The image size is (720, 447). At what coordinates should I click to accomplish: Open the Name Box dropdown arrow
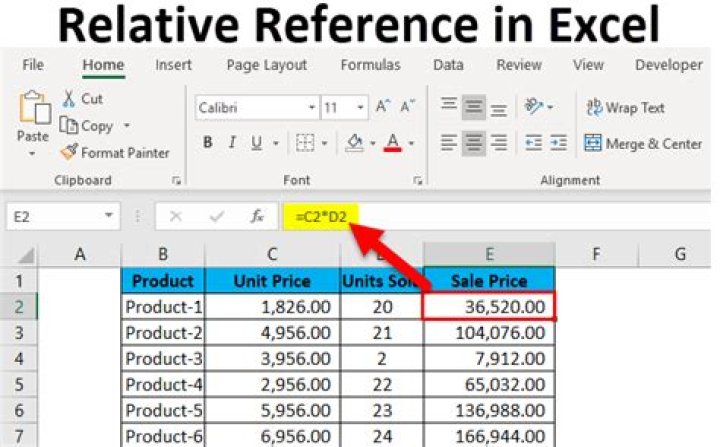[109, 216]
